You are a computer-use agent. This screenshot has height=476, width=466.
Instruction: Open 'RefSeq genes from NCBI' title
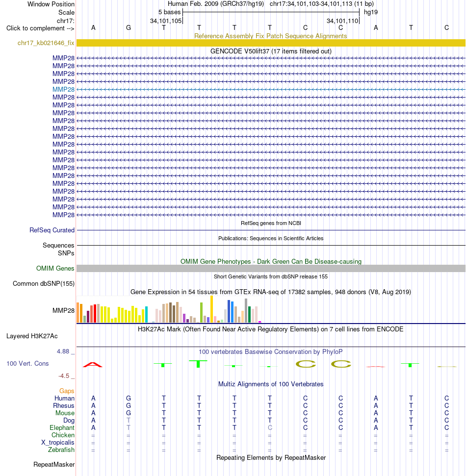coord(271,223)
